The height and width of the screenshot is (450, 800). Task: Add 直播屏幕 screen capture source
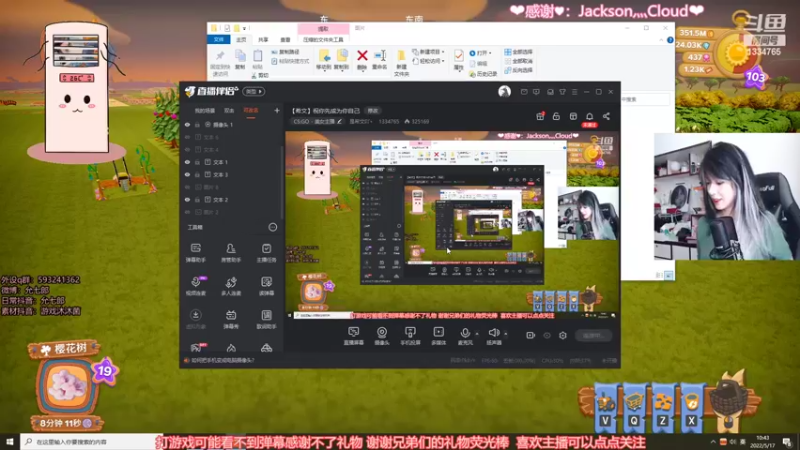tap(353, 336)
